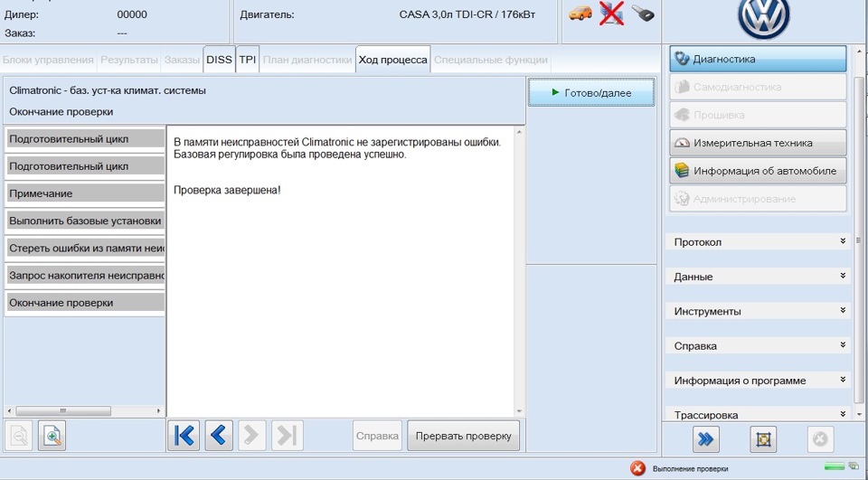Select Выполнить базовые установки step
Screen dimensions: 868x480
[85, 221]
